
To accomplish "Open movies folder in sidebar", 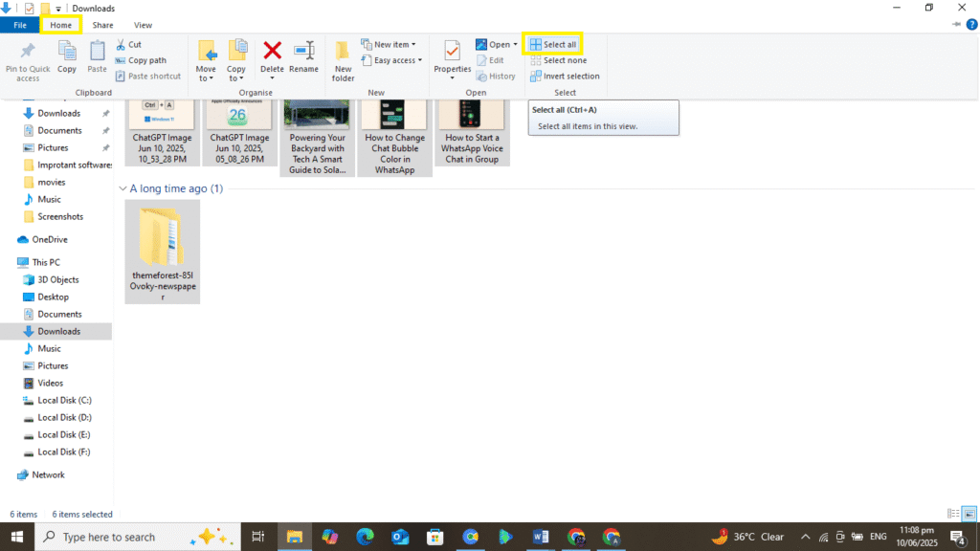I will tap(52, 183).
